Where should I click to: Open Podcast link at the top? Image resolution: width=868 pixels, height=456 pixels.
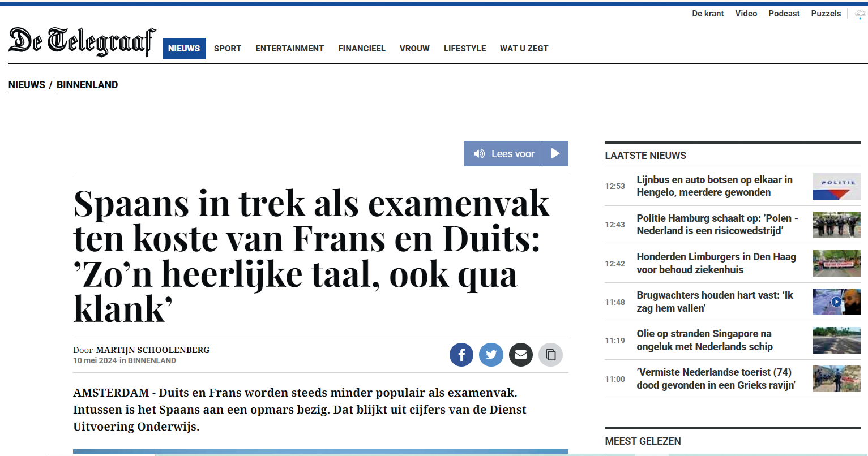click(x=784, y=14)
